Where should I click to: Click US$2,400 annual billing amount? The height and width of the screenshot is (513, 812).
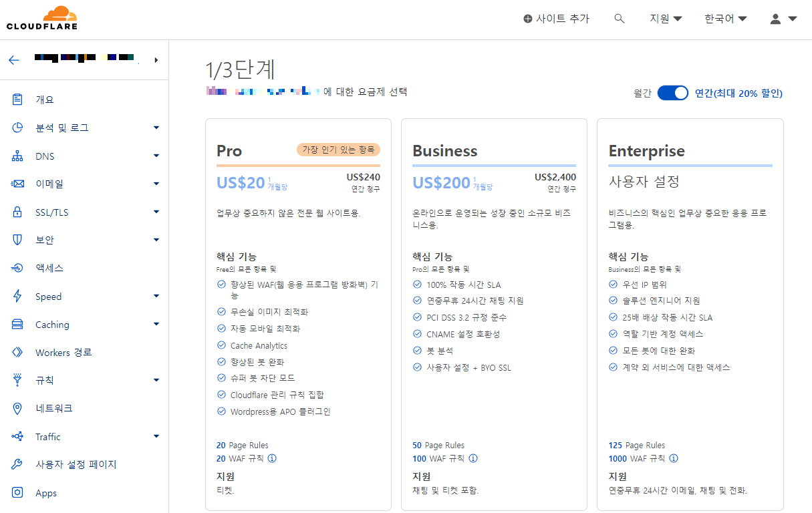point(555,177)
